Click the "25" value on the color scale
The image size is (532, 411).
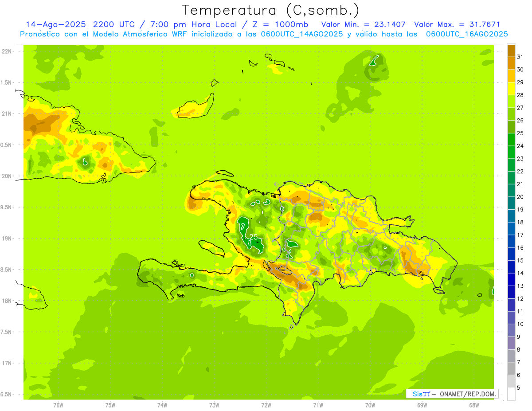(x=520, y=133)
